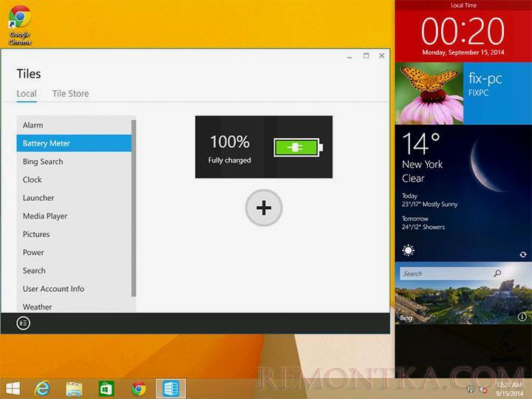
Task: Click the Bing search input field
Action: tap(443, 273)
